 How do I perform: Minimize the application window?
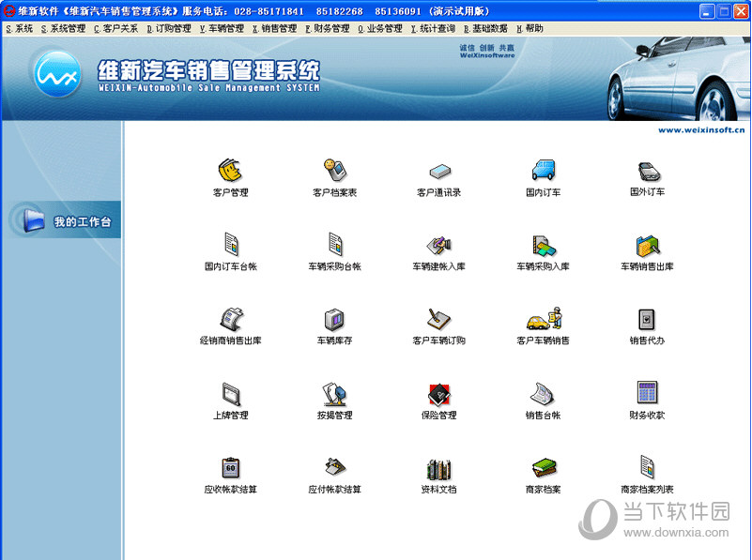707,11
